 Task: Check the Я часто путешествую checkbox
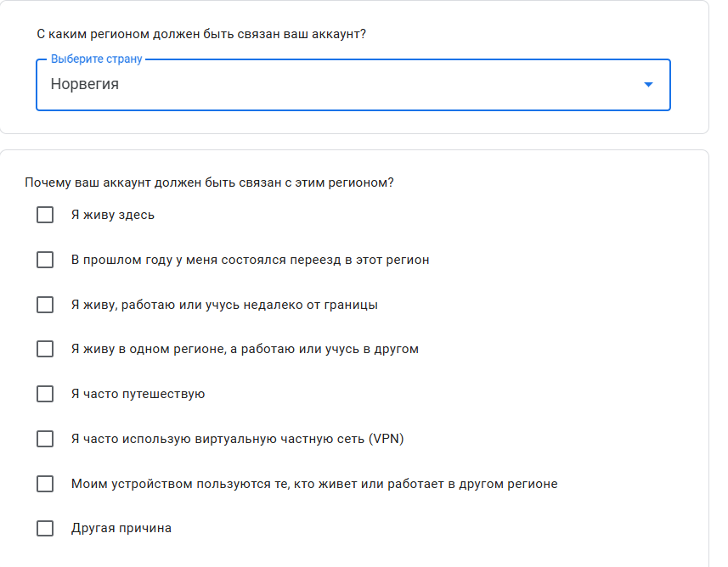[x=45, y=394]
